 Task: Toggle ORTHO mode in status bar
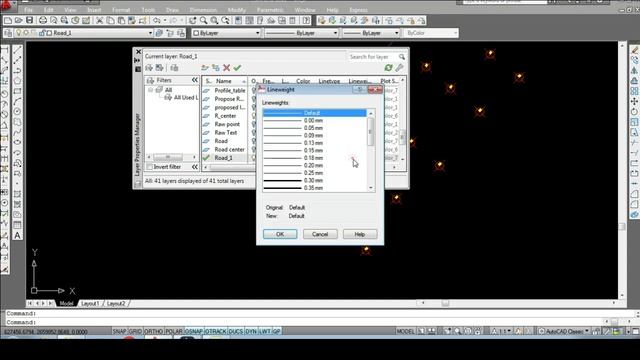(x=153, y=331)
